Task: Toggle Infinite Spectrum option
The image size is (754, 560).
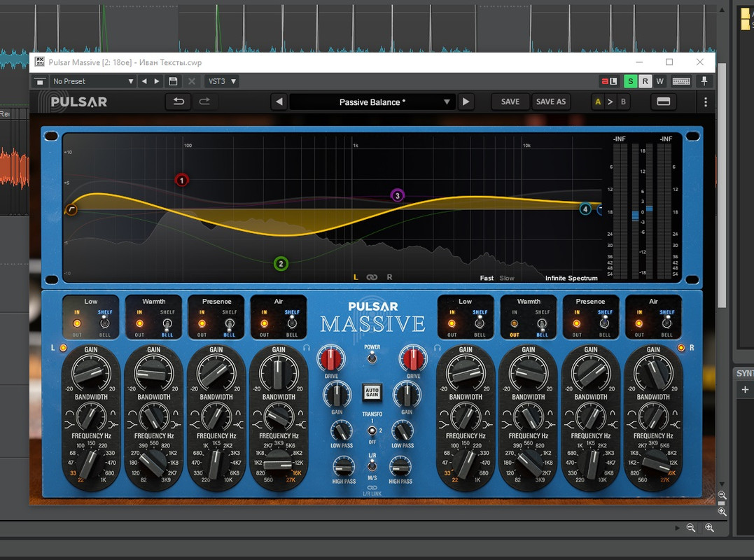Action: 571,278
